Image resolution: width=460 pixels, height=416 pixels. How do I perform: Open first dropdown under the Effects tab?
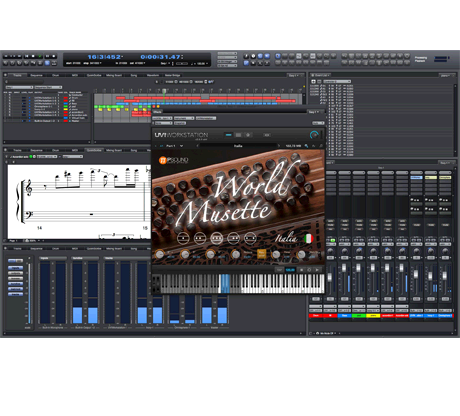pos(162,118)
